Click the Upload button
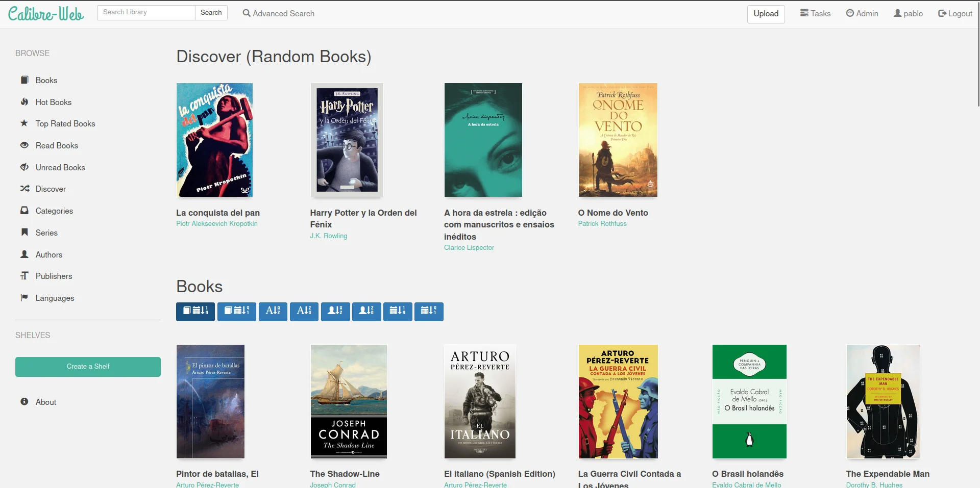Screen dimensions: 980x488 click(766, 14)
